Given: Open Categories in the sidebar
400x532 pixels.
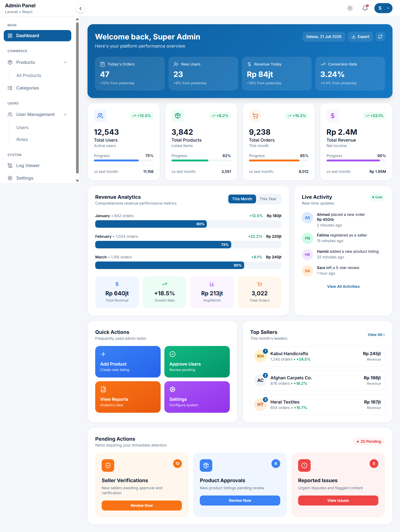Looking at the screenshot, I should [37, 88].
